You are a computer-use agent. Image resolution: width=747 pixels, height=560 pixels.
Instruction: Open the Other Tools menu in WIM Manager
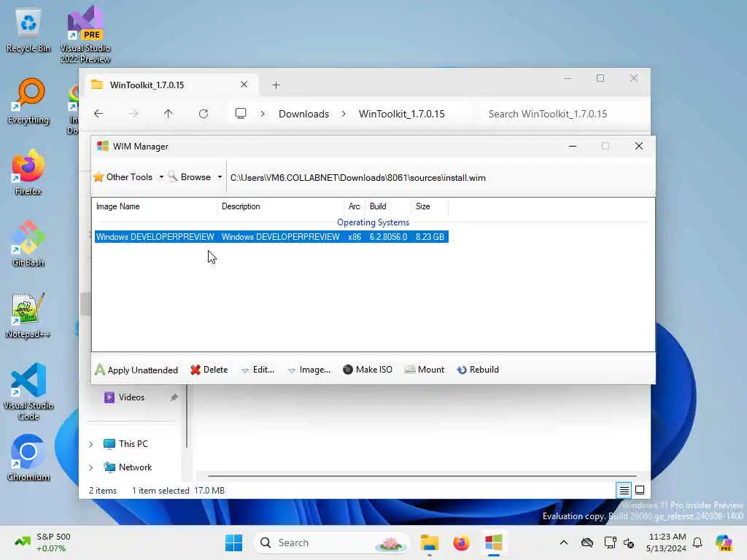click(x=128, y=177)
